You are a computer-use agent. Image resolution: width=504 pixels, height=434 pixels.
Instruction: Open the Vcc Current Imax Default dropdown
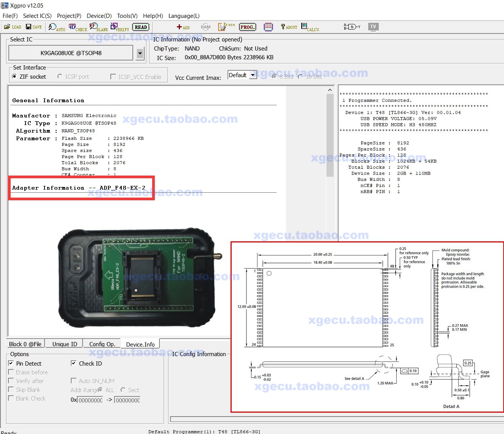(x=253, y=75)
